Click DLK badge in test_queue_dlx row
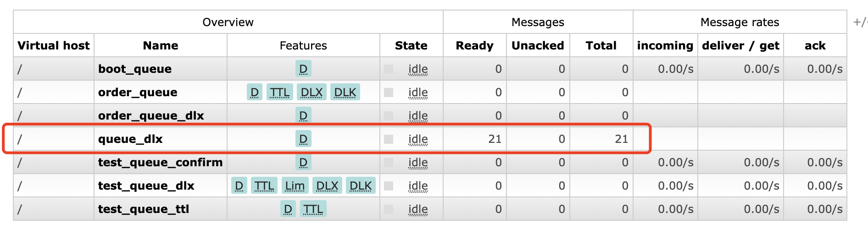 361,186
